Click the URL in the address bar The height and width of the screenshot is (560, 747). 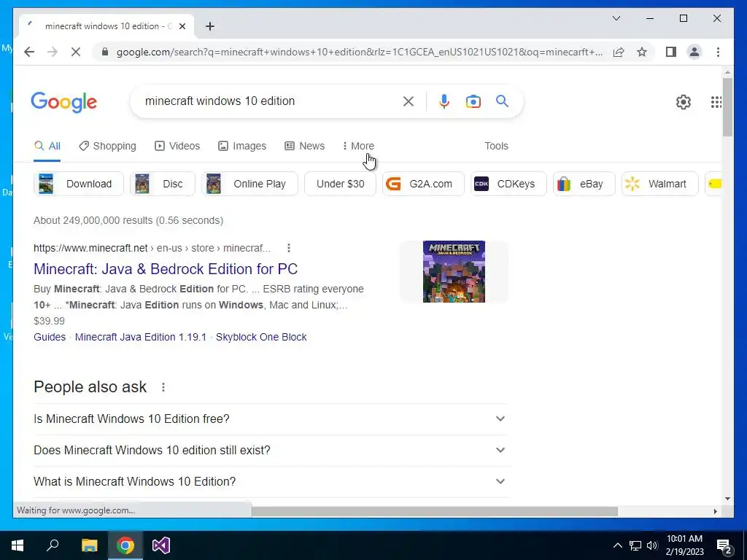tap(360, 52)
